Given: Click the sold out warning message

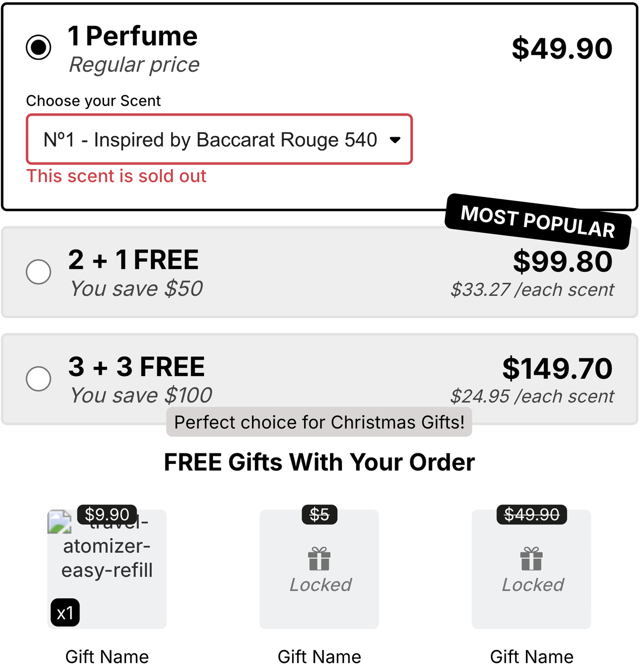Looking at the screenshot, I should pyautogui.click(x=116, y=176).
